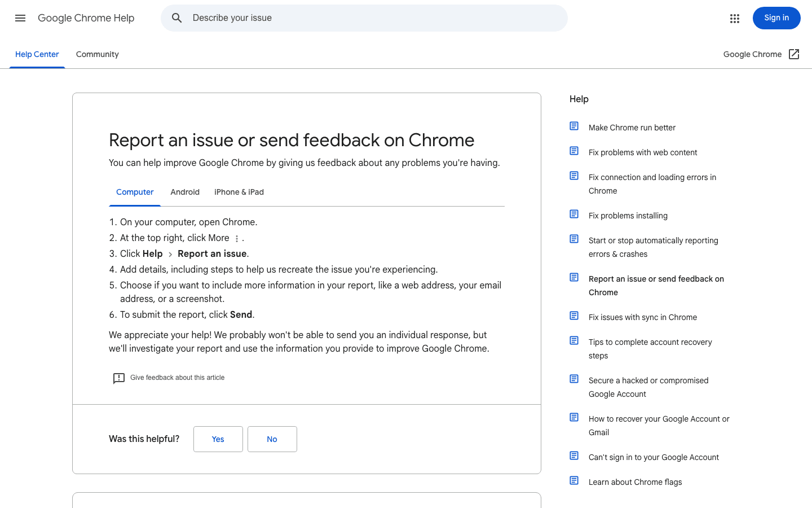
Task: Click Give feedback about this article
Action: pos(177,377)
